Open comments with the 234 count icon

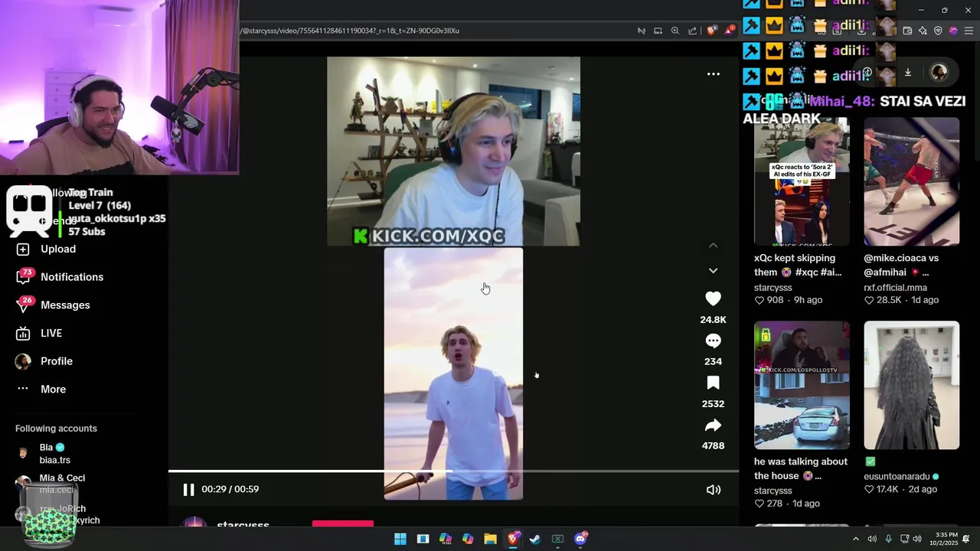click(x=713, y=341)
